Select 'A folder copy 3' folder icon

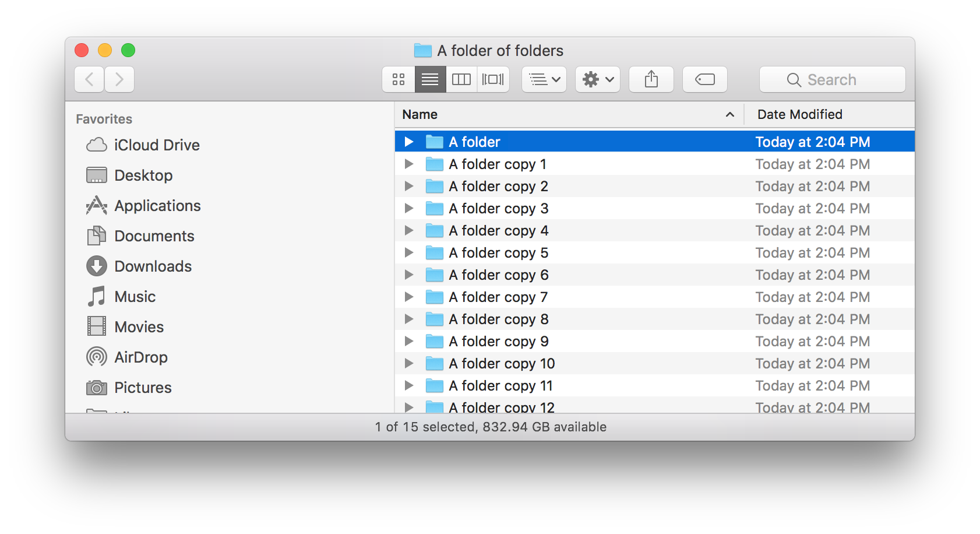pyautogui.click(x=435, y=208)
